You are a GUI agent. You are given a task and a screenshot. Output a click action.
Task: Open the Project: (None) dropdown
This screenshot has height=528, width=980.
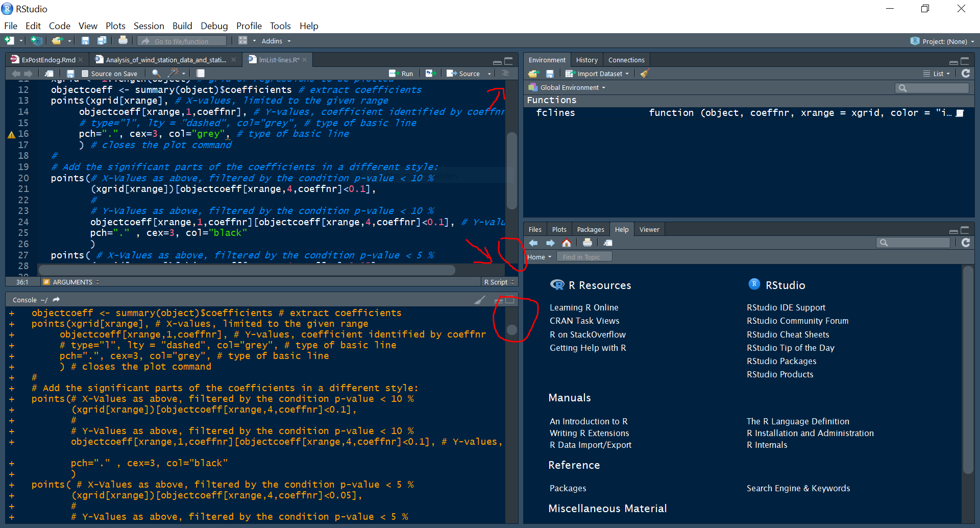(942, 41)
